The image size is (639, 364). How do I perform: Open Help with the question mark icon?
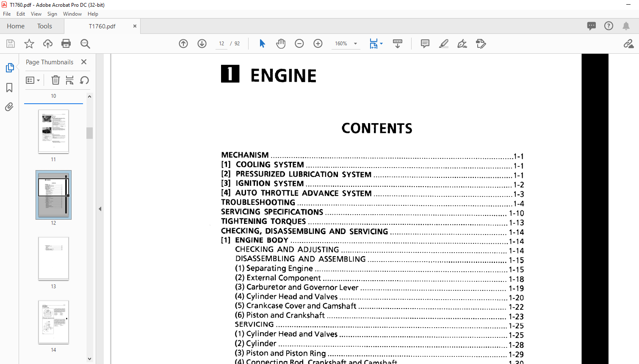click(609, 26)
